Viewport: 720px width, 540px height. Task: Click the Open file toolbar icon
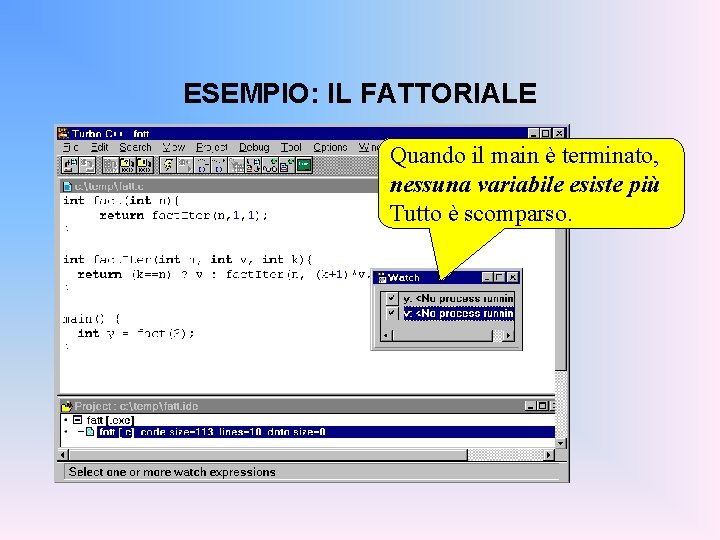pyautogui.click(x=70, y=165)
